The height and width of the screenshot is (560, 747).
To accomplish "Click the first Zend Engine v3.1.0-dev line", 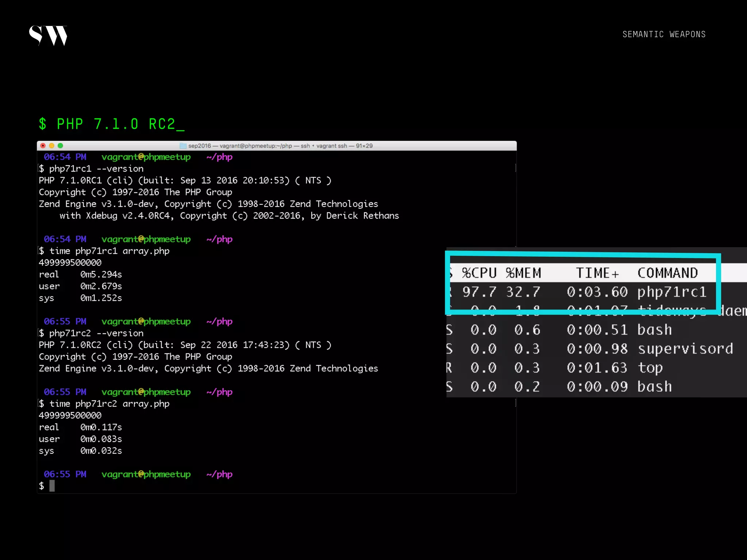I will [x=208, y=204].
